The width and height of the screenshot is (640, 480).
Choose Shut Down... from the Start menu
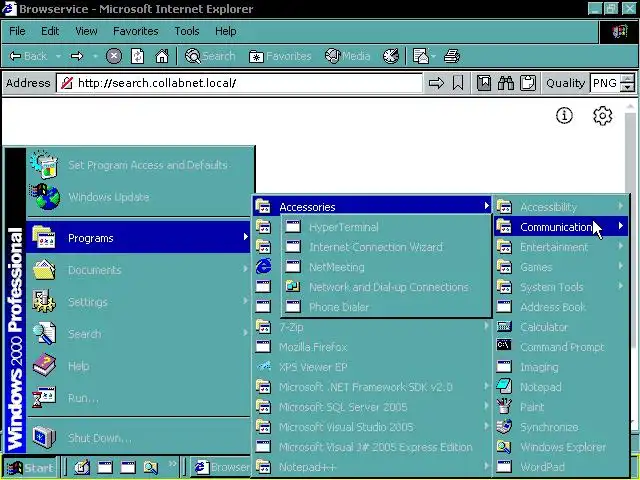tap(139, 438)
